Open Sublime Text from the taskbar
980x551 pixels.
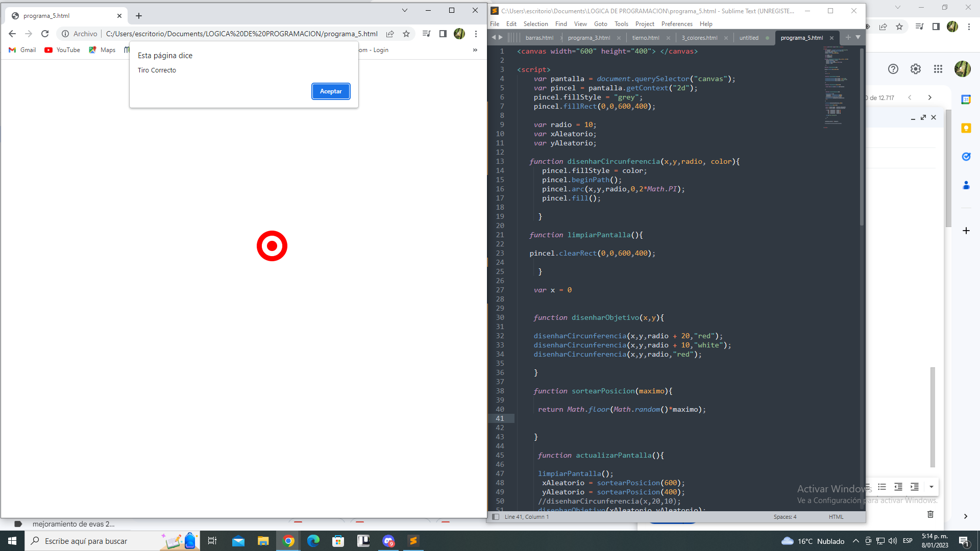413,541
